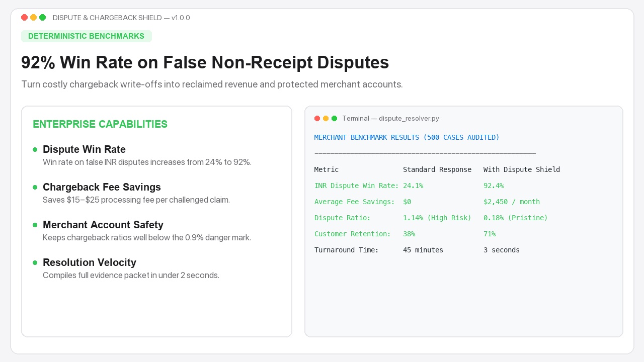Select the '0.18% (Pristine)' value
Image resolution: width=644 pixels, height=362 pixels.
click(x=516, y=218)
